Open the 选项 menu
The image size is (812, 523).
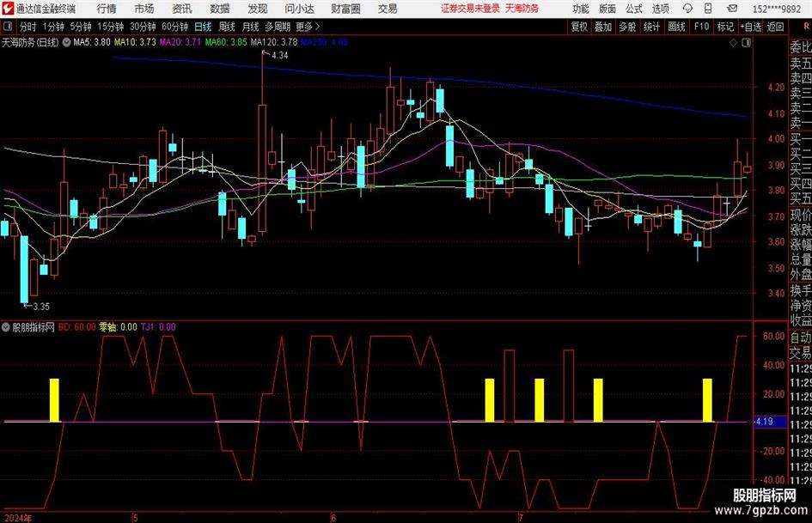tap(660, 9)
